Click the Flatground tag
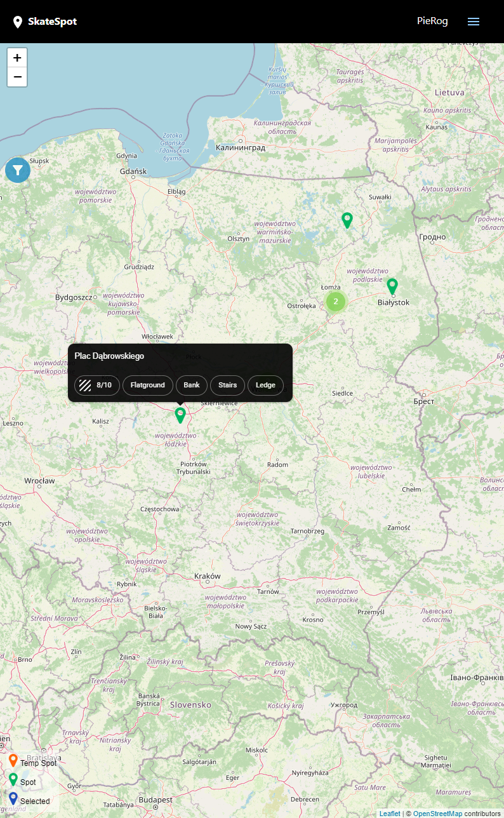504x818 pixels. [x=148, y=385]
